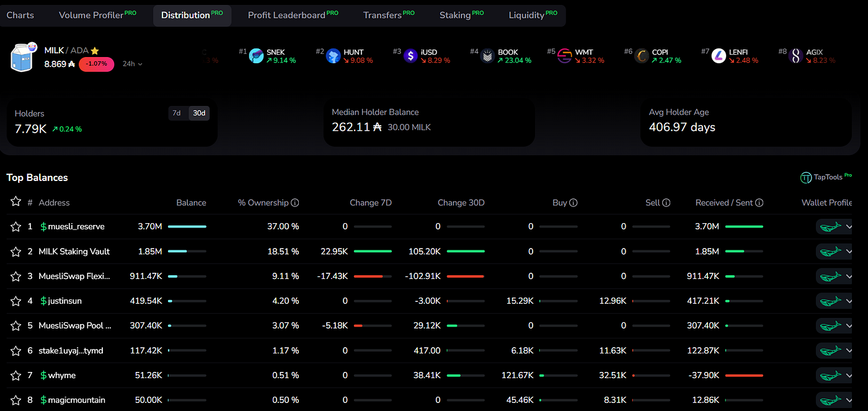Click the LENFI token icon
Screen dimensions: 868x411
(719, 56)
